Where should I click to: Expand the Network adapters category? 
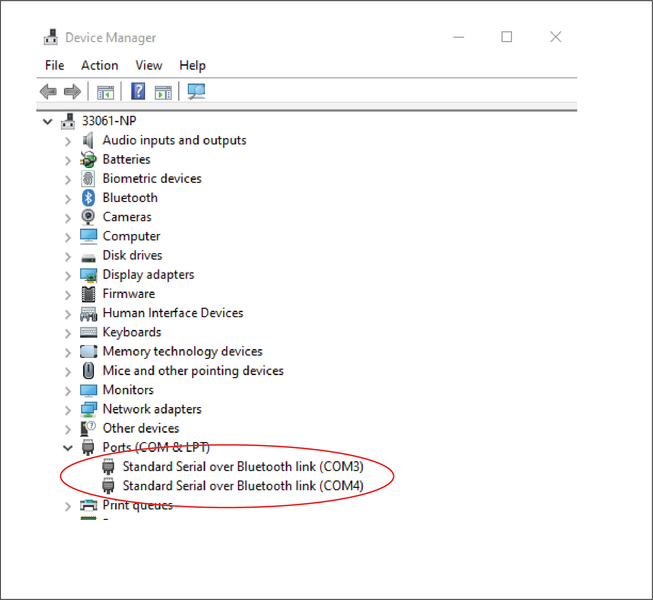[68, 410]
